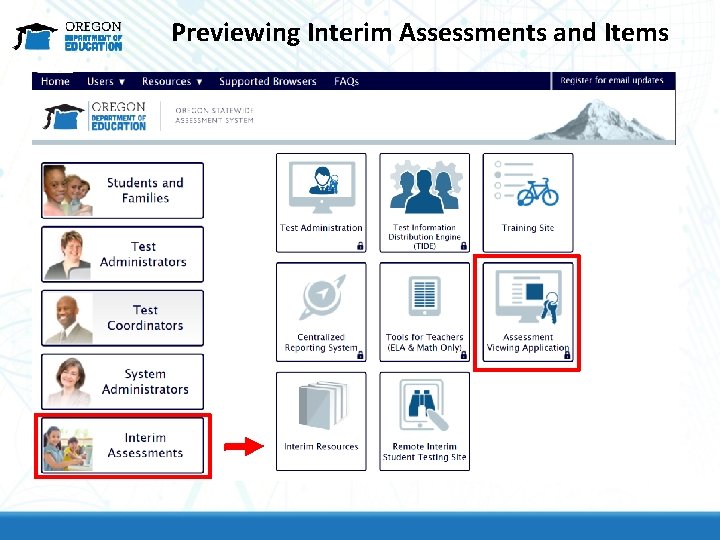Viewport: 720px width, 540px height.
Task: Open the Test Administration tile icon
Action: (x=321, y=187)
